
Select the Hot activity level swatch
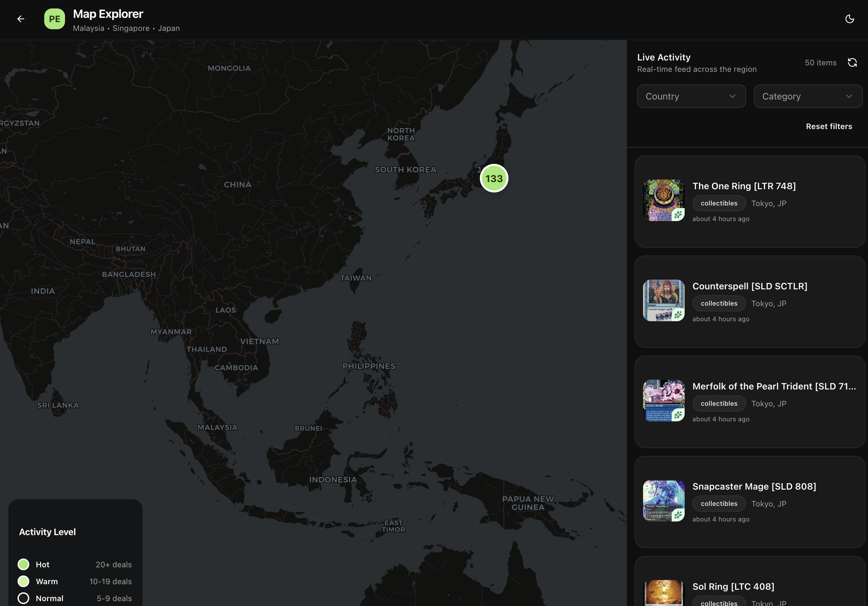(x=23, y=564)
